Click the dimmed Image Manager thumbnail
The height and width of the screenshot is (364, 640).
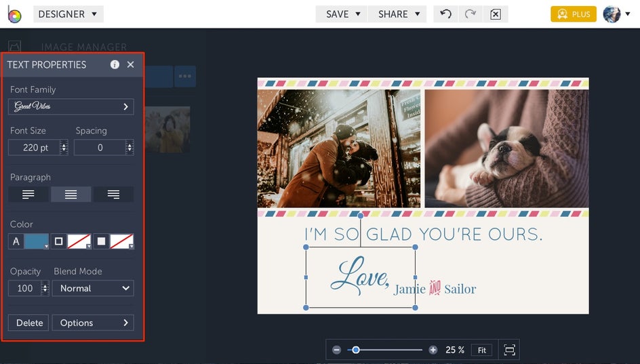167,129
